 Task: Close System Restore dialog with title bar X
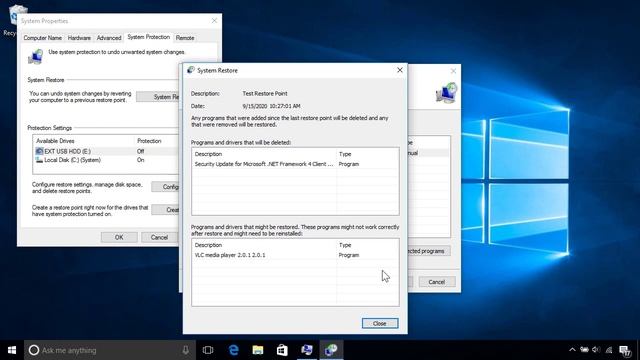tap(400, 70)
